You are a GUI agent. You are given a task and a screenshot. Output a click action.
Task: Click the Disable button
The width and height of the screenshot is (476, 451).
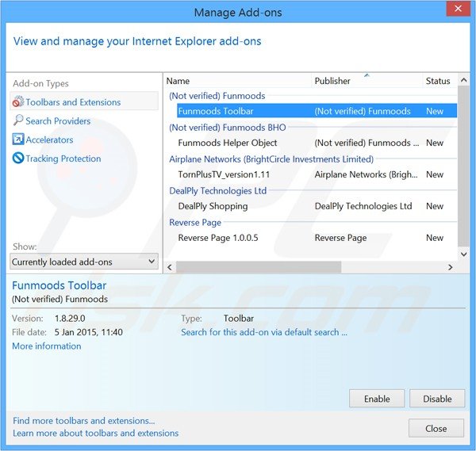click(x=437, y=399)
